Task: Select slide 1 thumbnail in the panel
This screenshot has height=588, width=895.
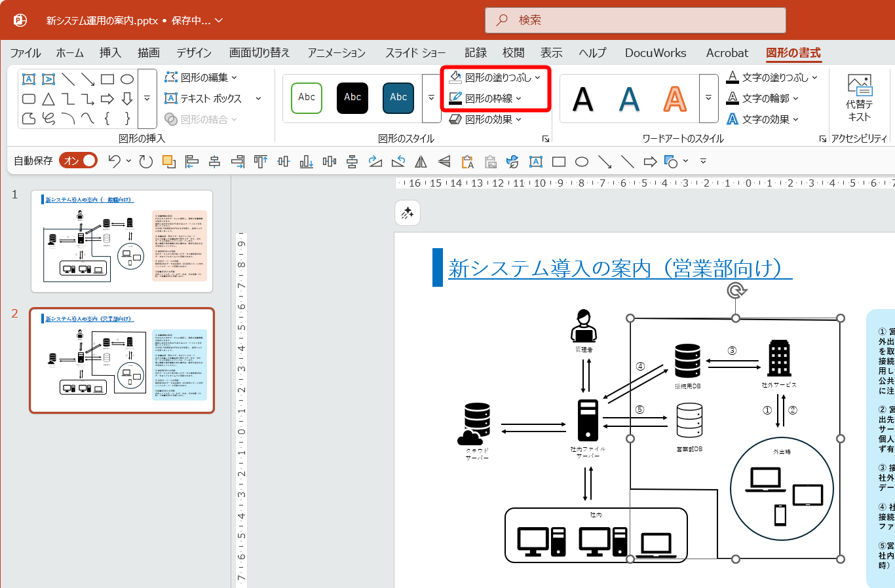Action: click(122, 241)
